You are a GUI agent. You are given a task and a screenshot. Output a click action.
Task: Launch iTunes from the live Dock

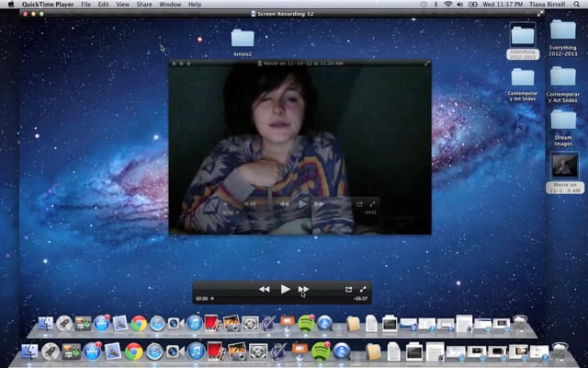[x=196, y=351]
